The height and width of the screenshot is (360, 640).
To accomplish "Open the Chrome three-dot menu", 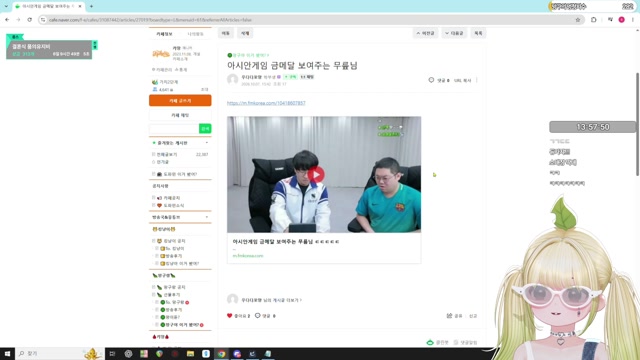I will [x=633, y=20].
